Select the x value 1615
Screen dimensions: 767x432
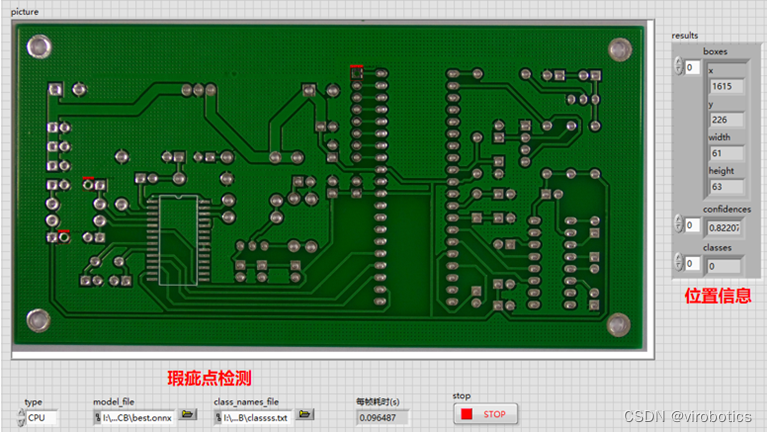[726, 87]
